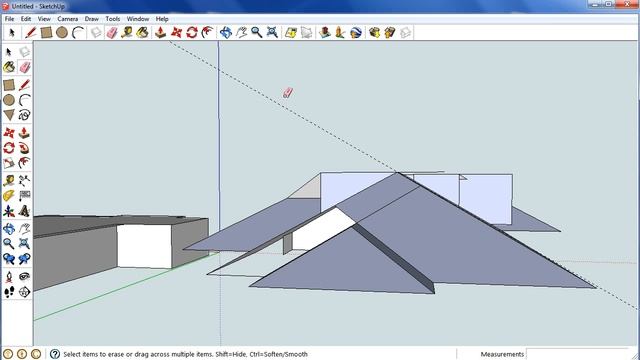This screenshot has height=360, width=640.
Task: Activate the Arc tool in top toolbar
Action: pos(78,33)
